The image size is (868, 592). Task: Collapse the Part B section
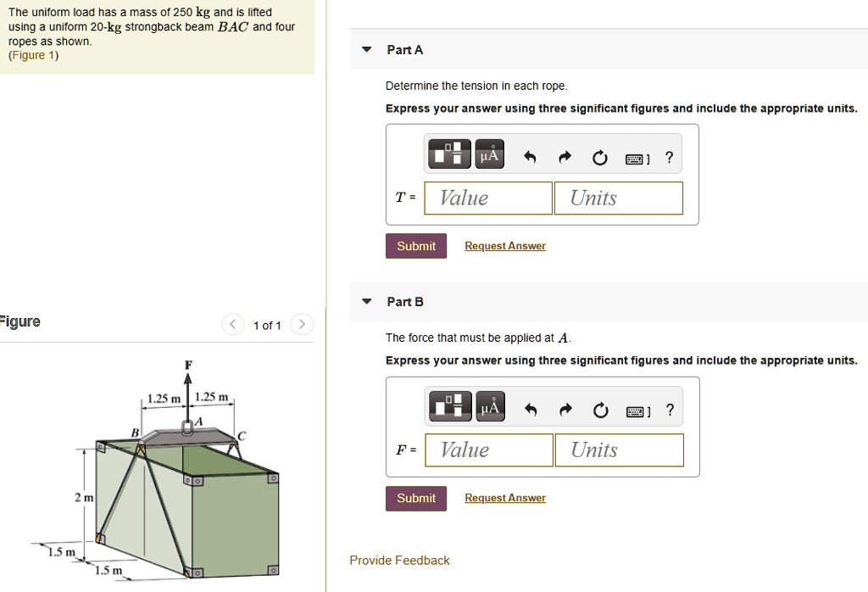[x=366, y=302]
